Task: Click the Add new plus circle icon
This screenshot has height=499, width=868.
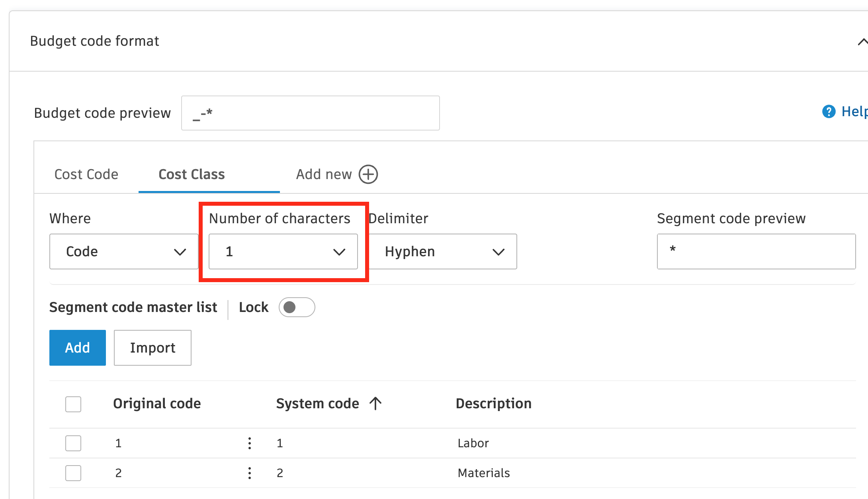Action: click(x=368, y=174)
